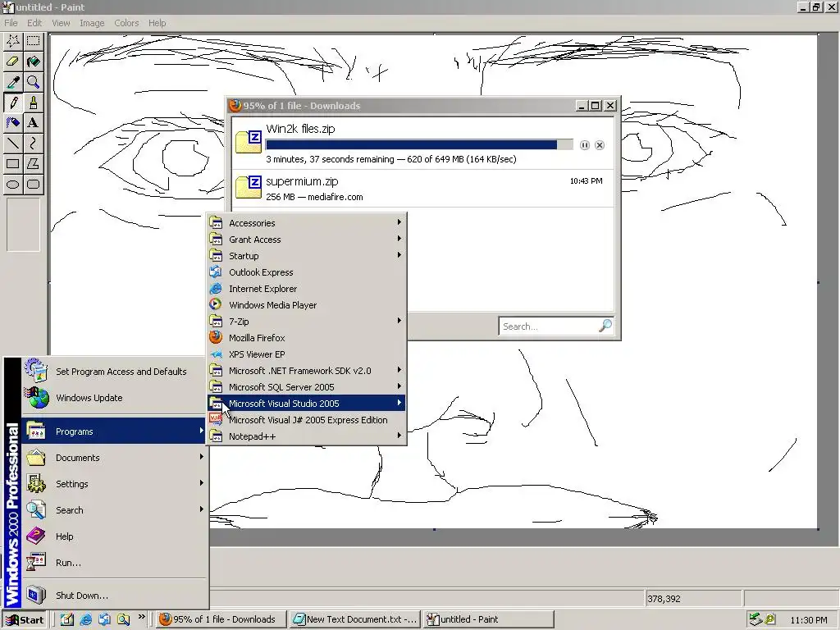The image size is (840, 630).
Task: Click the Show Desktop quick launch icon
Action: (67, 619)
